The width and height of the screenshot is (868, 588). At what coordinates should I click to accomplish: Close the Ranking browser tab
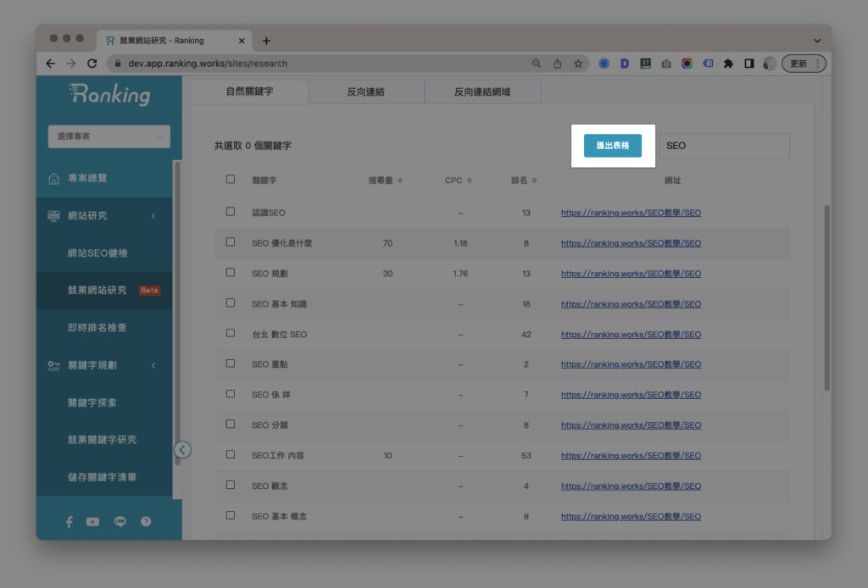pos(242,41)
